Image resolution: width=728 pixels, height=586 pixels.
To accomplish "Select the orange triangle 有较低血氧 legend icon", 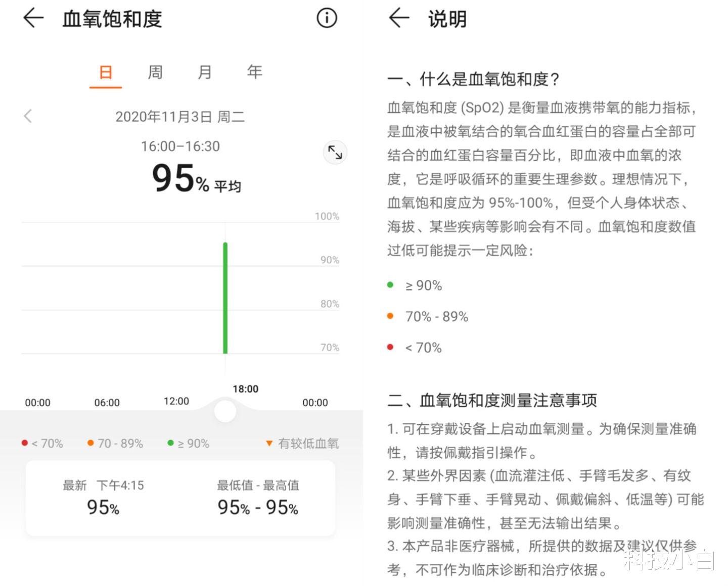I will coord(269,443).
